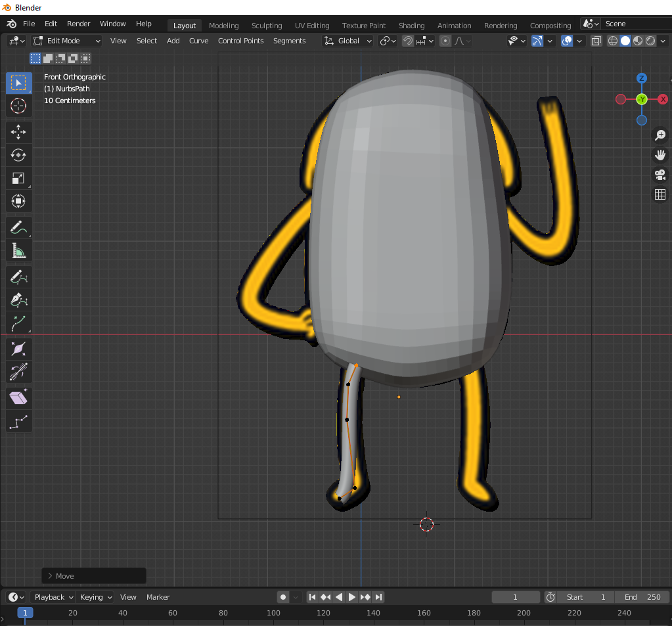Image resolution: width=672 pixels, height=626 pixels.
Task: Set selection mode to new selection
Action: pyautogui.click(x=35, y=58)
